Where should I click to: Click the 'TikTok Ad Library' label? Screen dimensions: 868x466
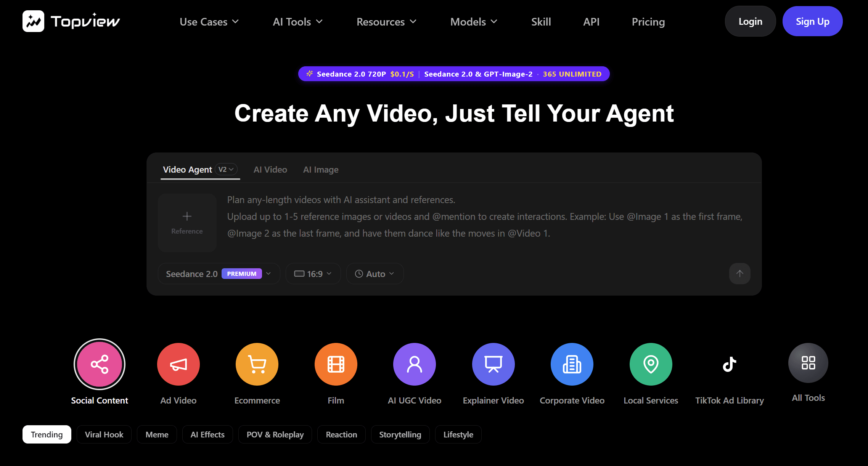coord(730,400)
